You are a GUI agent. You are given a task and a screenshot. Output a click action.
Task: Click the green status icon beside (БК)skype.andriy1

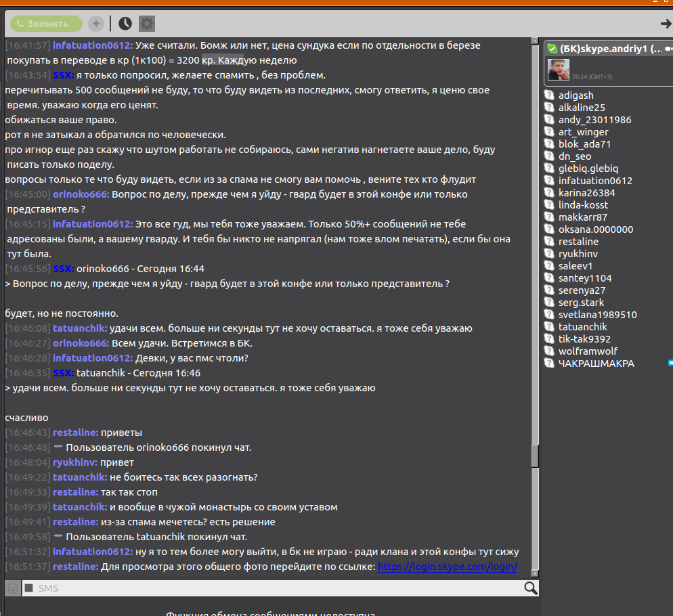(552, 49)
